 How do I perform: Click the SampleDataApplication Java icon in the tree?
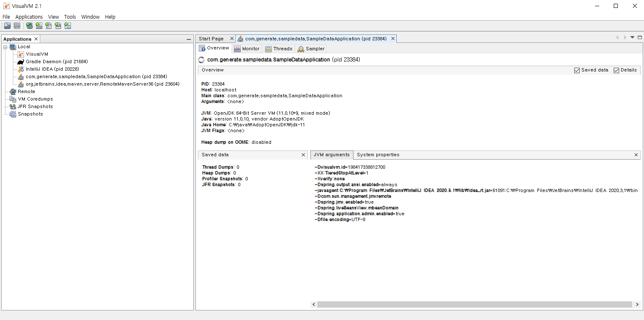[x=21, y=76]
